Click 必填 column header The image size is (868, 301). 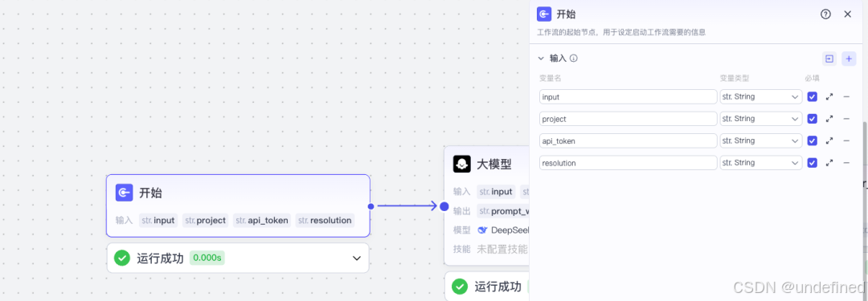812,78
